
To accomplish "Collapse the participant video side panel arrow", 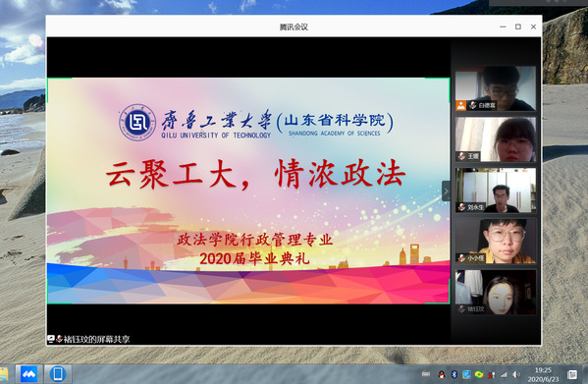I will coord(446,191).
